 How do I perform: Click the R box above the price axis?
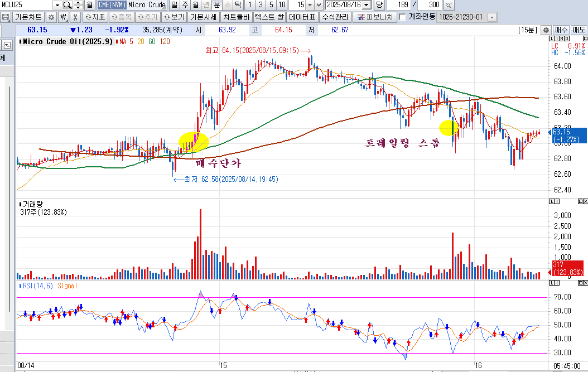(561, 38)
